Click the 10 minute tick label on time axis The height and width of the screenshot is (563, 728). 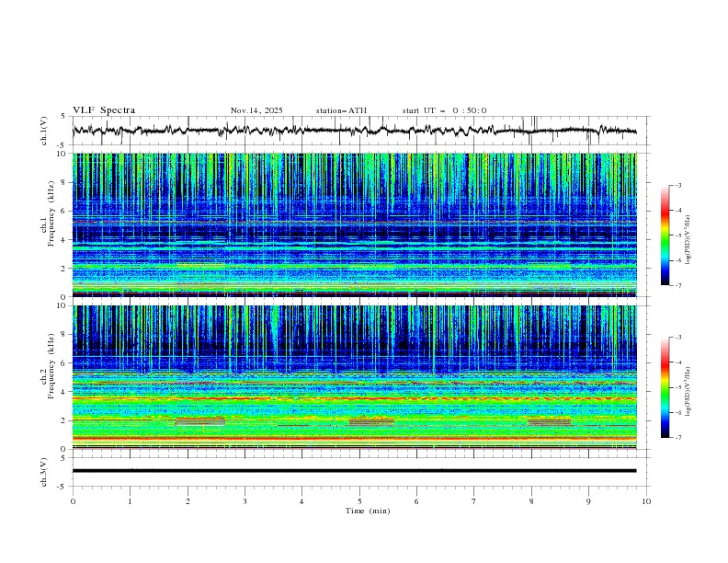coord(646,501)
